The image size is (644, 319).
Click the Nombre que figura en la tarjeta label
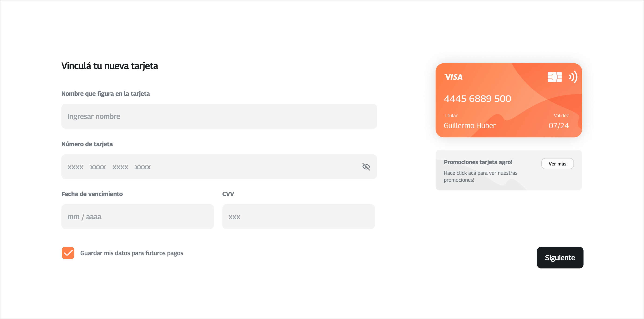coord(105,94)
